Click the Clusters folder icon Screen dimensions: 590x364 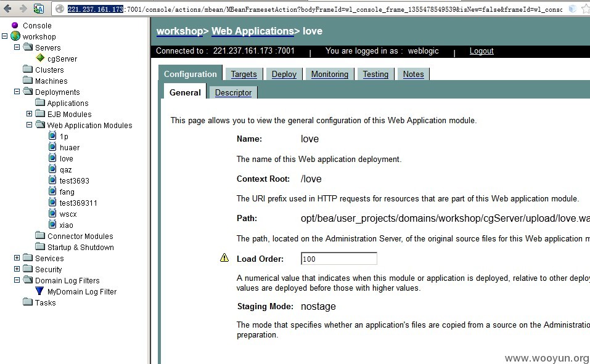point(28,69)
